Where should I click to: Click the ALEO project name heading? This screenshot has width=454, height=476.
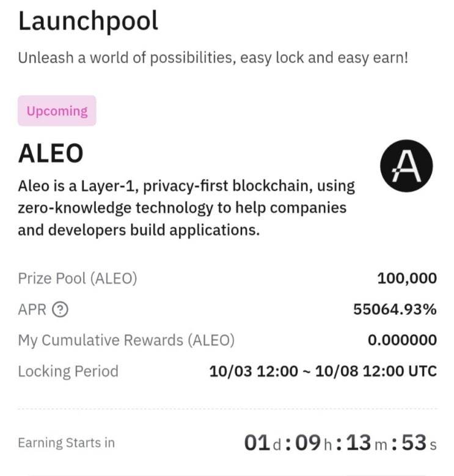tap(50, 154)
